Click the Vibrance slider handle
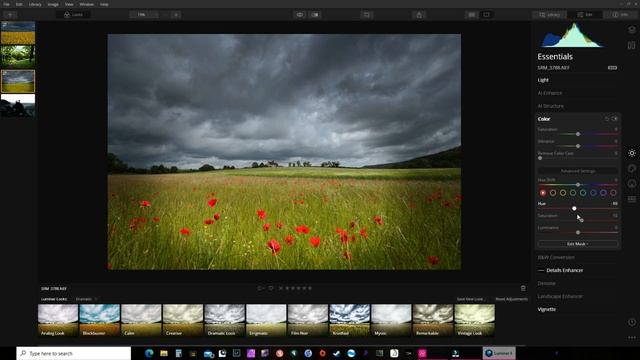This screenshot has width=640, height=360. pos(578,146)
